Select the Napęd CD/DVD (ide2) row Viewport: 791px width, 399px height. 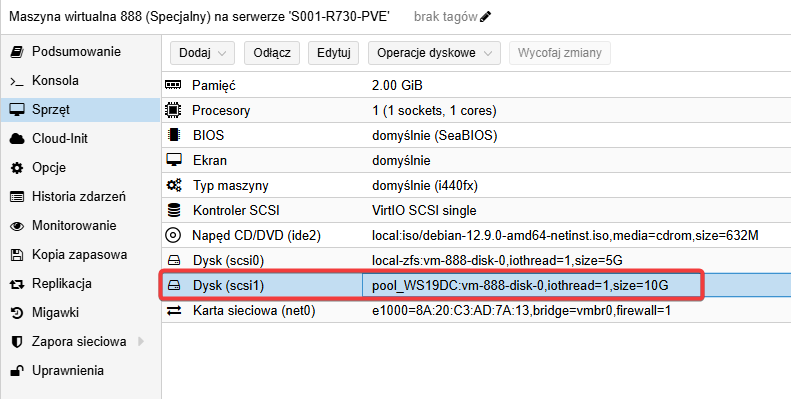coord(476,235)
